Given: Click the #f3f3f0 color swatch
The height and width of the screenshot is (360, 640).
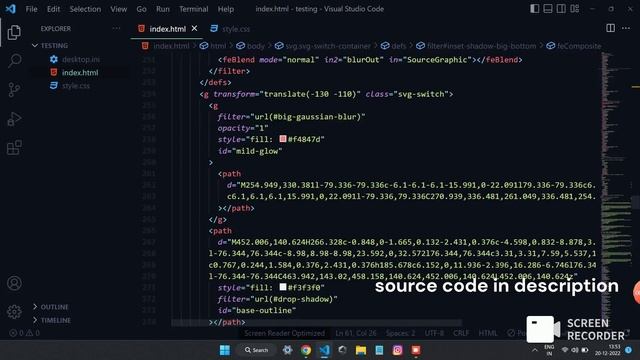Looking at the screenshot, I should click(283, 287).
